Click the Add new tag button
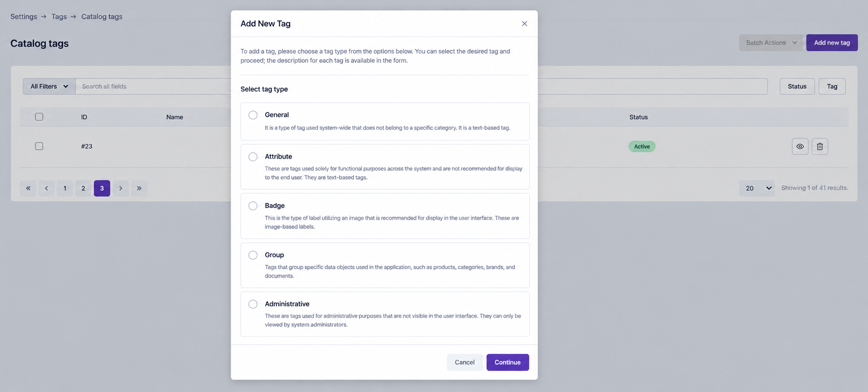The image size is (868, 392). [832, 43]
